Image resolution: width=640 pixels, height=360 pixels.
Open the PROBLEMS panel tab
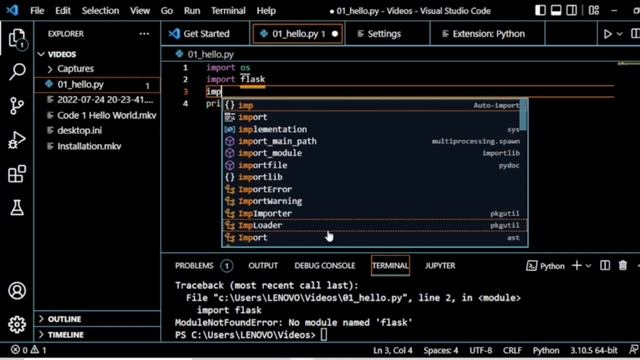coord(204,266)
